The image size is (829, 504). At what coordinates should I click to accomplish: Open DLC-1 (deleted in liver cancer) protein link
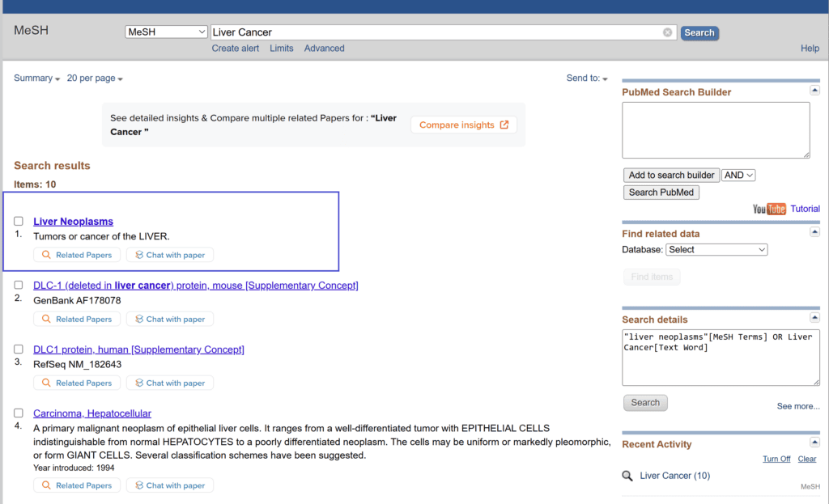pyautogui.click(x=196, y=286)
